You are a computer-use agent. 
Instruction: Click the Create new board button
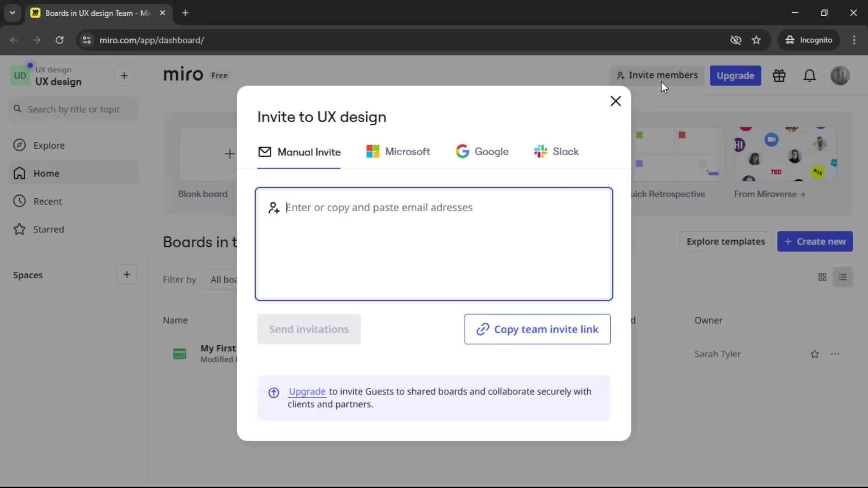[x=815, y=242]
